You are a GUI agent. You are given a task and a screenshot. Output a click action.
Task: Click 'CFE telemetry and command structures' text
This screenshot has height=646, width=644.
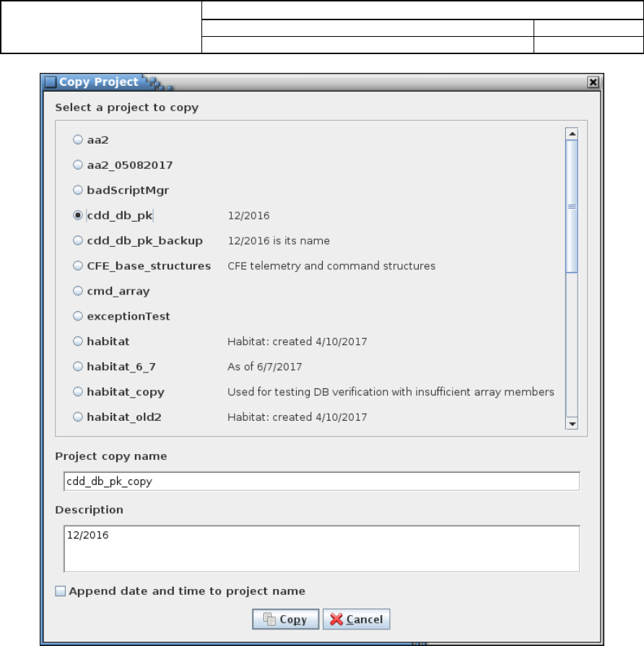pyautogui.click(x=331, y=266)
